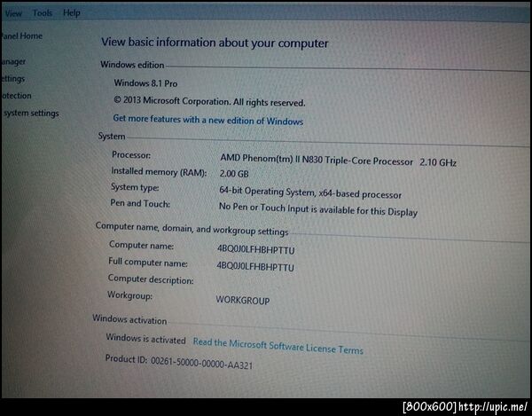Image resolution: width=532 pixels, height=416 pixels.
Task: Click the Full computer name label
Action: coord(148,262)
